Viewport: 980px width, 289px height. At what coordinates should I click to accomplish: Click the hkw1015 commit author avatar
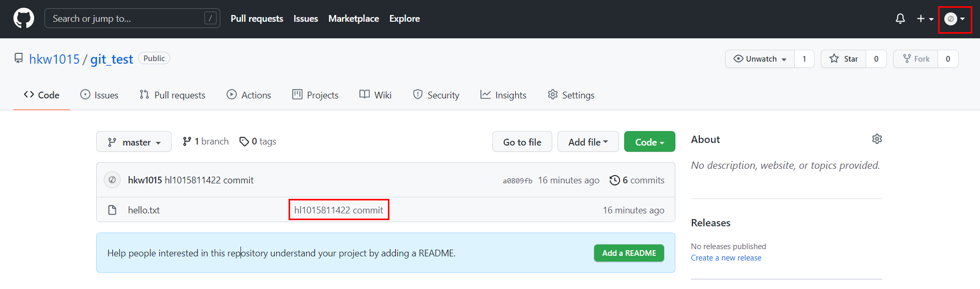point(112,180)
